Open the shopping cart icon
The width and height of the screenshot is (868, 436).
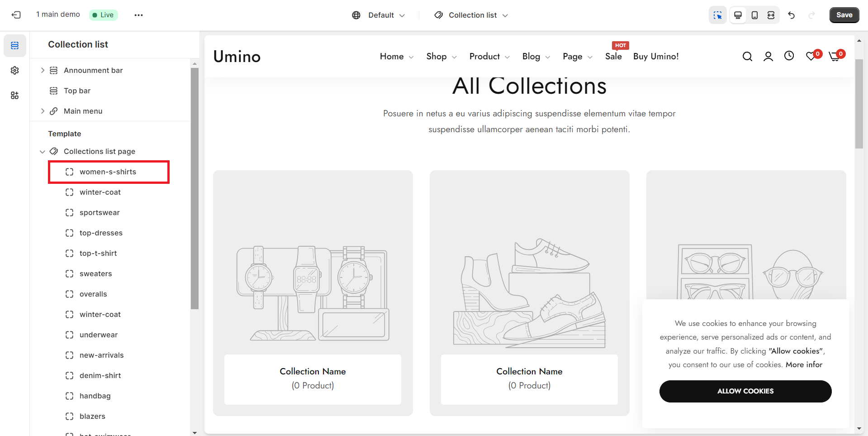pyautogui.click(x=834, y=57)
